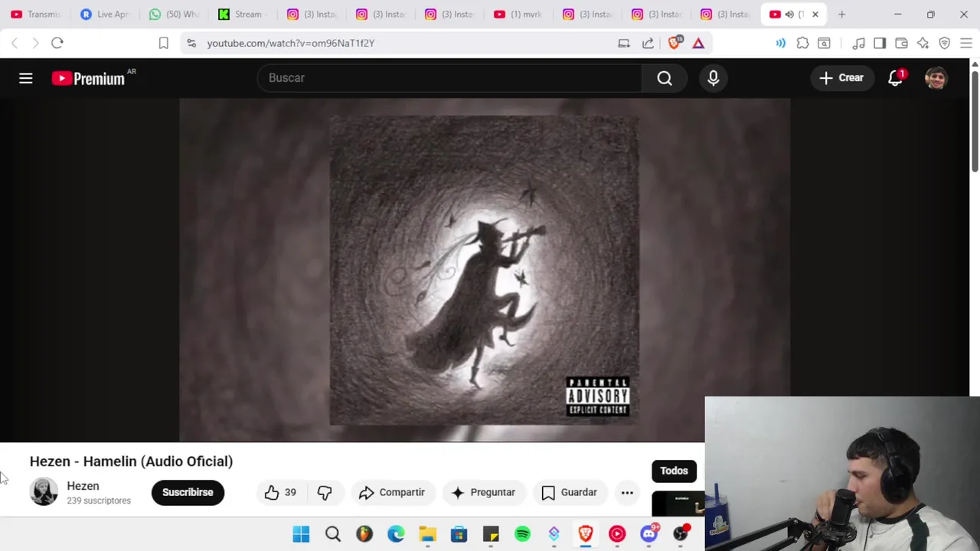This screenshot has height=551, width=980.
Task: Open the Brave VPN shield icon
Action: pyautogui.click(x=944, y=43)
